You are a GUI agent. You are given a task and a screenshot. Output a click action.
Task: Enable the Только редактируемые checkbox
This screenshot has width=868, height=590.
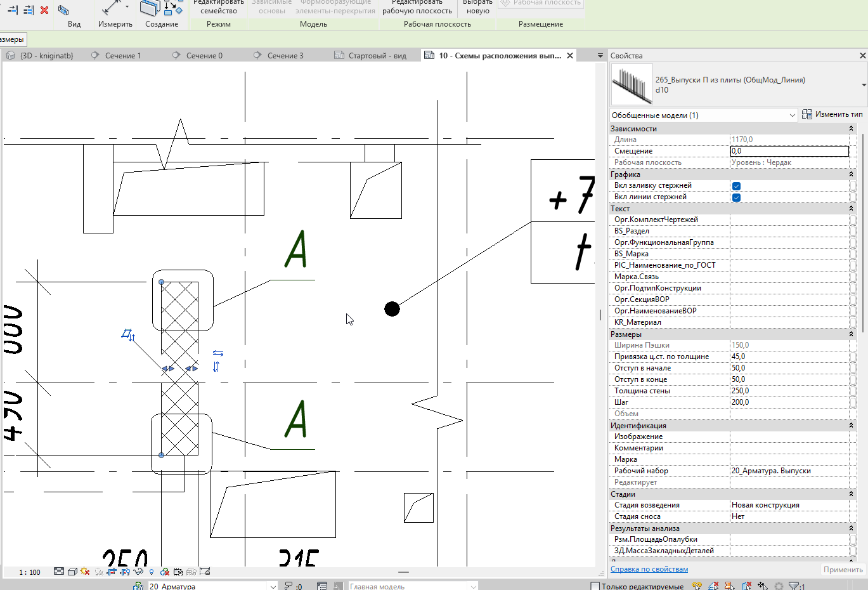pyautogui.click(x=595, y=586)
